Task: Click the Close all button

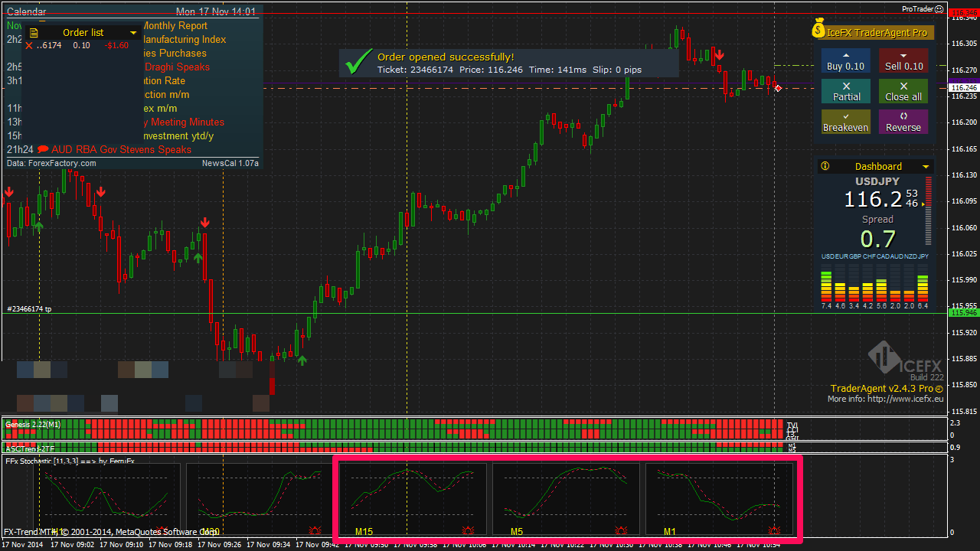Action: tap(903, 92)
